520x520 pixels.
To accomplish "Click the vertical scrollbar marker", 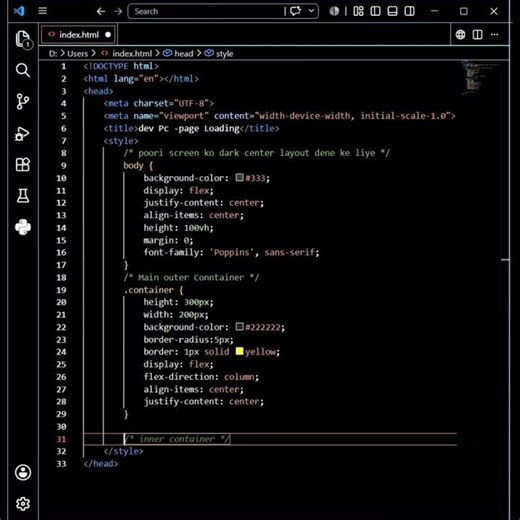I will pos(505,259).
